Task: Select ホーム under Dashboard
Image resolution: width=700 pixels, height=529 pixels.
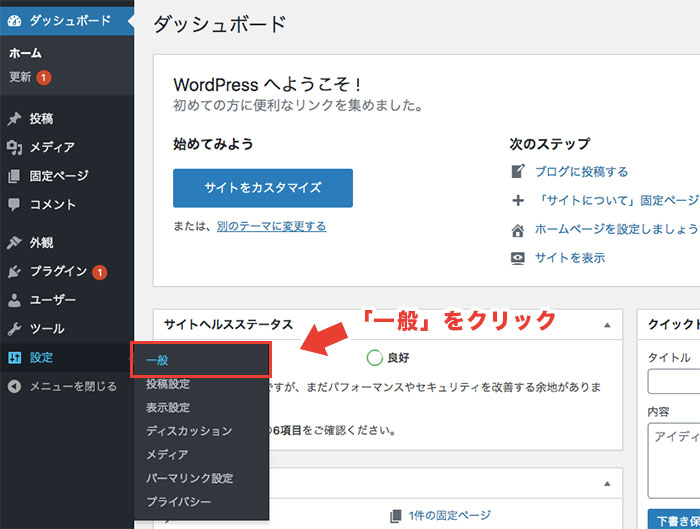Action: 25,53
